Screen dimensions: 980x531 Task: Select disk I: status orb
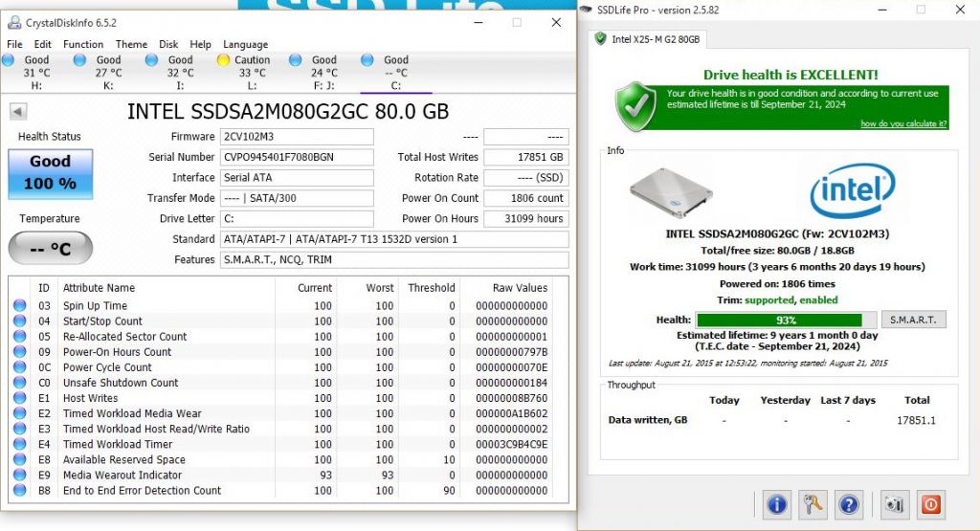pos(151,60)
